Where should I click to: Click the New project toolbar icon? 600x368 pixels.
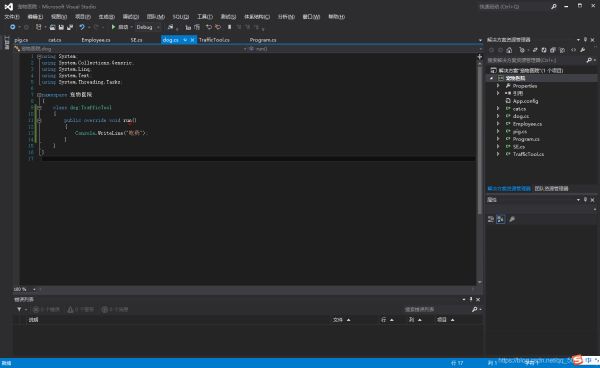pos(38,27)
